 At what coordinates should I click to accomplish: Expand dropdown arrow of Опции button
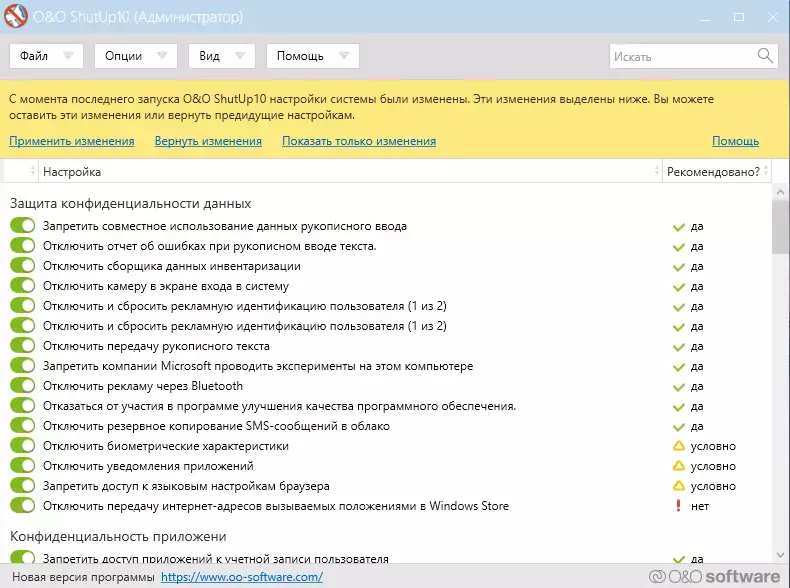pos(162,55)
